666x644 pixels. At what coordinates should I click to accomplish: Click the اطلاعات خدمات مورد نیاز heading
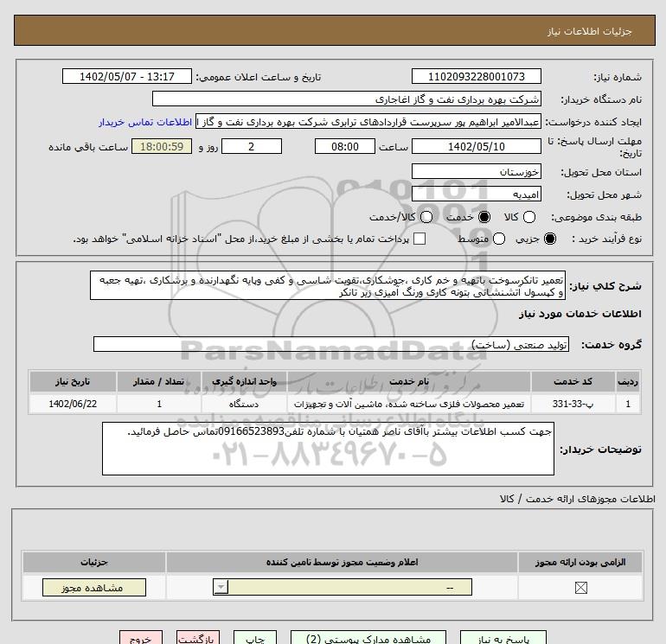coord(580,314)
